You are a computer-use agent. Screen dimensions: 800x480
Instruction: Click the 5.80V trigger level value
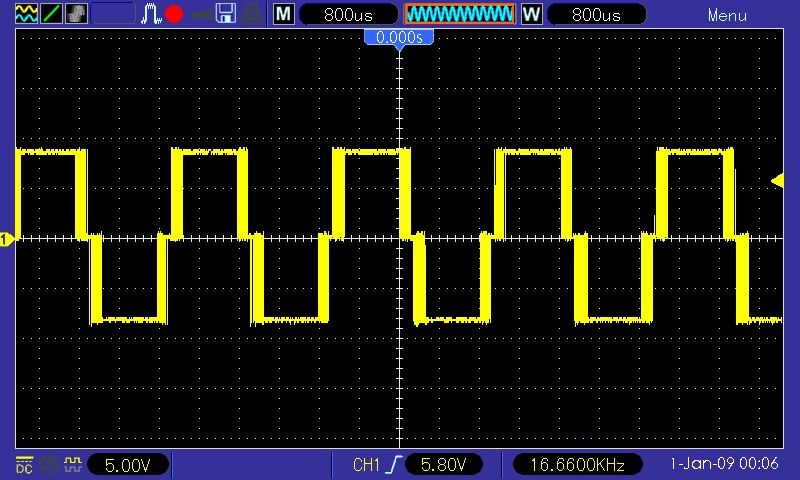click(443, 465)
